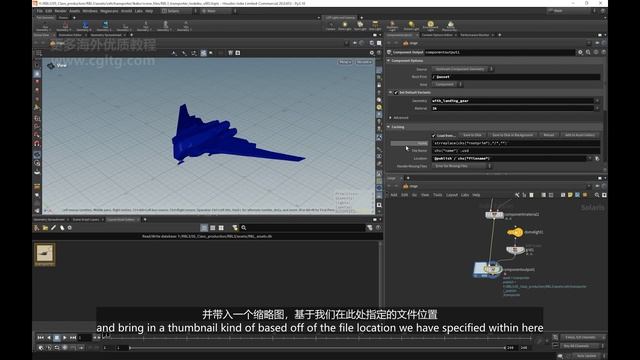Switch gallery to large thumbnail grid view
640x360 pixels.
221,228
